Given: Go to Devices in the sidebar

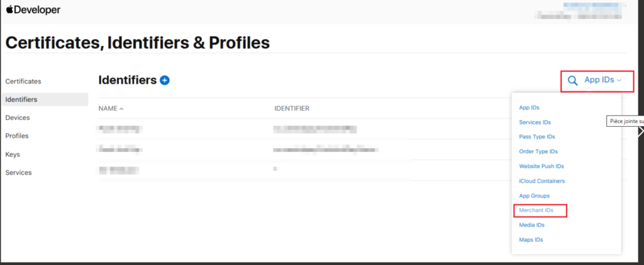Looking at the screenshot, I should pos(18,117).
